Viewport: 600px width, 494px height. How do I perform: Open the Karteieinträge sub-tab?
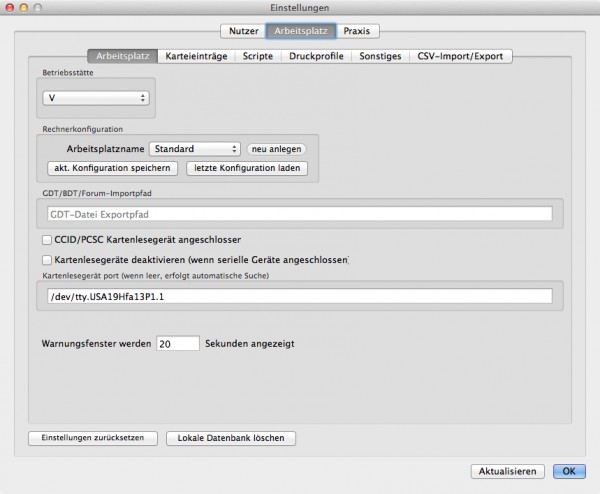coord(196,56)
